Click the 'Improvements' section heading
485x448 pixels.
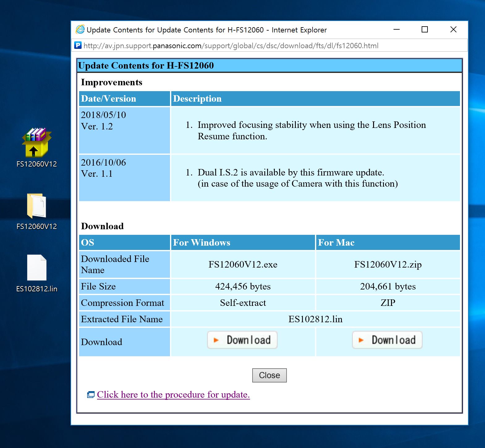tap(112, 82)
